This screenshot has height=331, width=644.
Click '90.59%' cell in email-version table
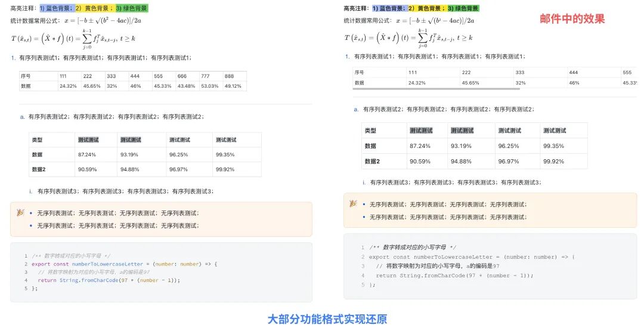[x=427, y=162]
